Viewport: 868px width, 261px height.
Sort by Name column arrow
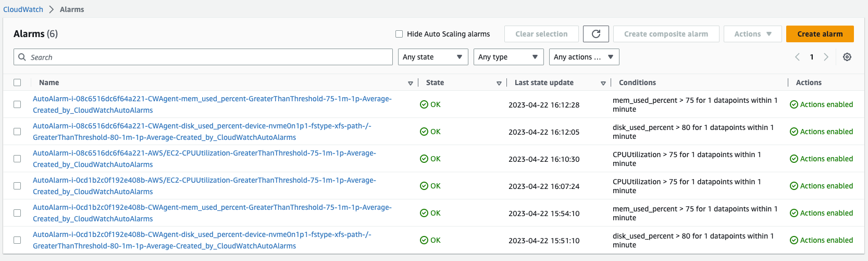coord(411,83)
